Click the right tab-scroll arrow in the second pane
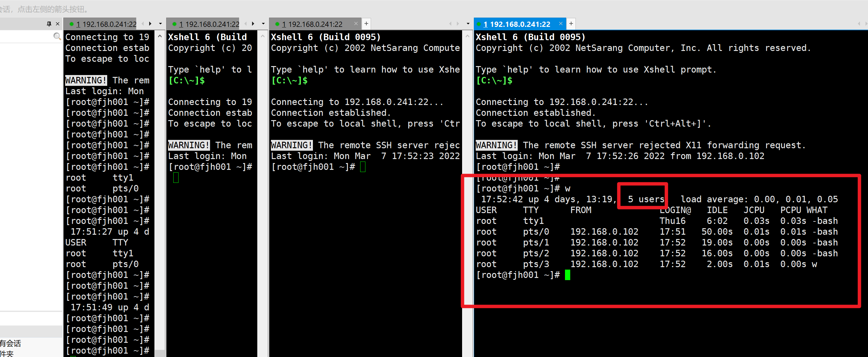The height and width of the screenshot is (357, 868). (x=253, y=24)
